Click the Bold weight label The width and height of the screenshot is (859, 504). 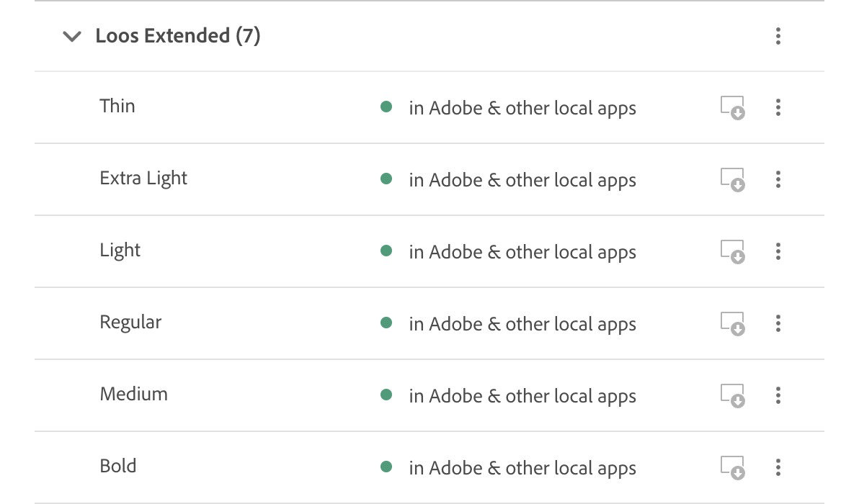(x=117, y=466)
